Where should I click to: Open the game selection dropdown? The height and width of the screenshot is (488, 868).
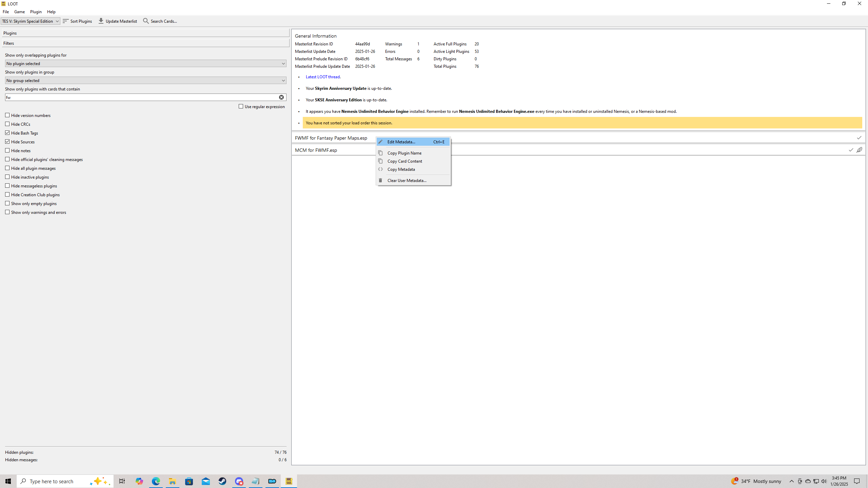pyautogui.click(x=30, y=21)
